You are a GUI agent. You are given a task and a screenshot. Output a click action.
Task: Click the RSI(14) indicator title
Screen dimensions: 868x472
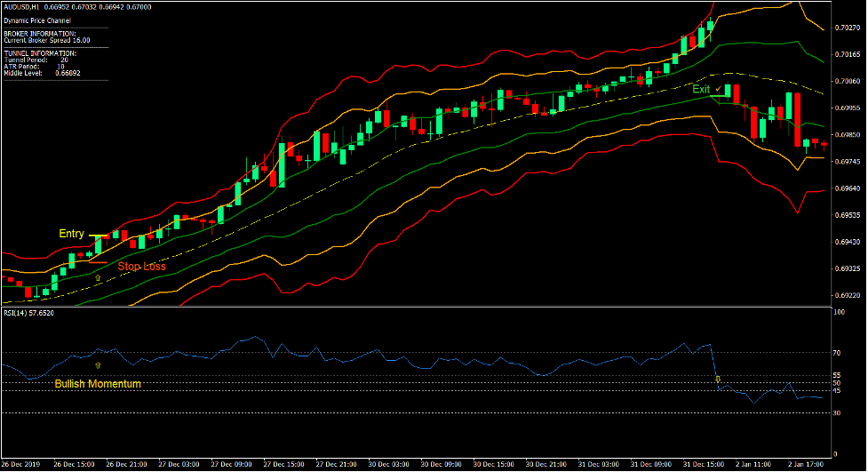click(28, 313)
